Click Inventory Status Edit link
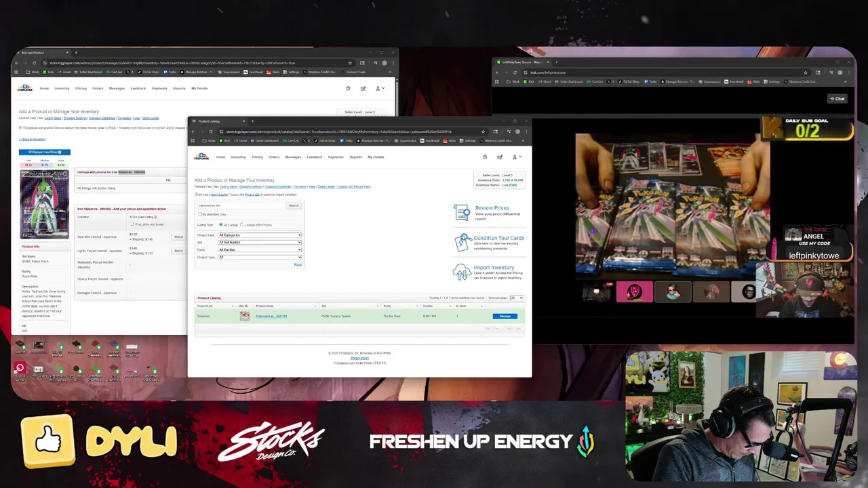 click(513, 185)
